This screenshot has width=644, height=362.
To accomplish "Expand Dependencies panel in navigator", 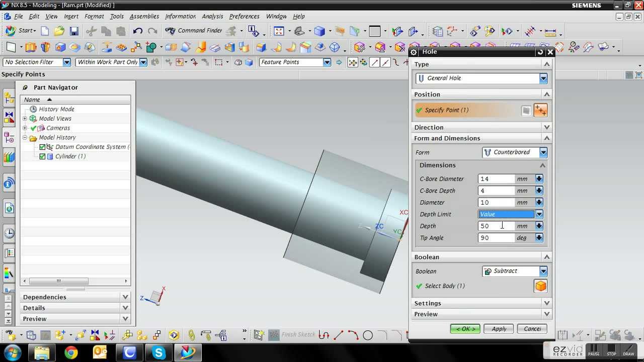I will 75,297.
